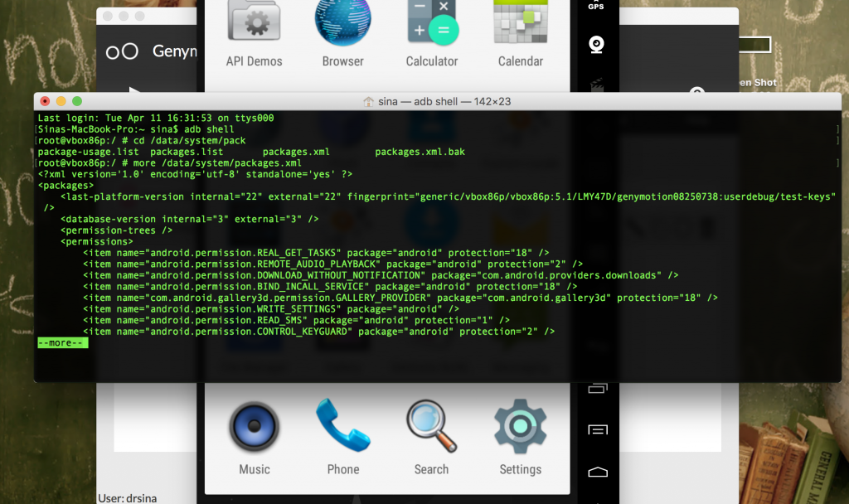Click the <permissions> tag line
The image size is (849, 504).
pyautogui.click(x=97, y=241)
